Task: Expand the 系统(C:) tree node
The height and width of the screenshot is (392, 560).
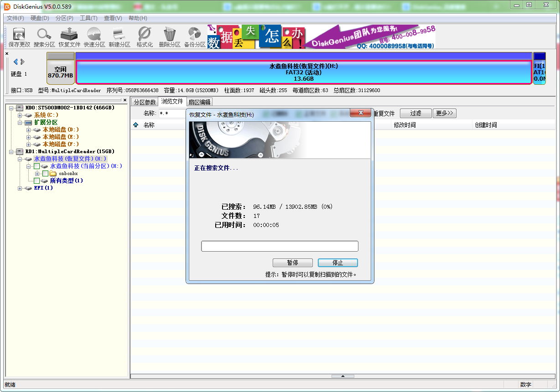Action: [20, 115]
